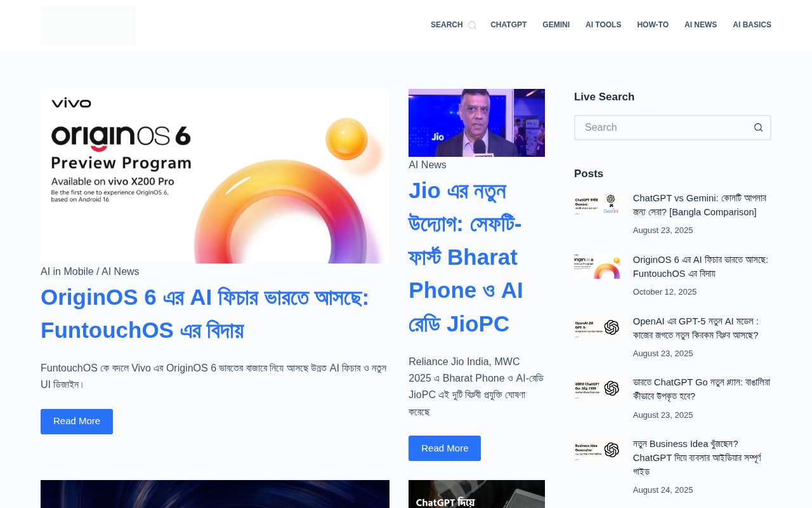Screen dimensions: 812x508
Task: Open GPT-5 post thumbnail in sidebar
Action: coord(597,328)
